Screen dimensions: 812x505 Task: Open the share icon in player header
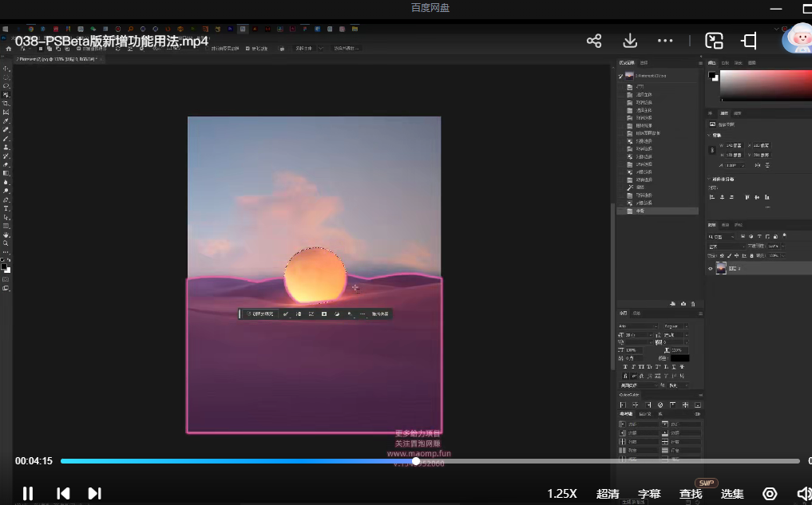pyautogui.click(x=594, y=41)
